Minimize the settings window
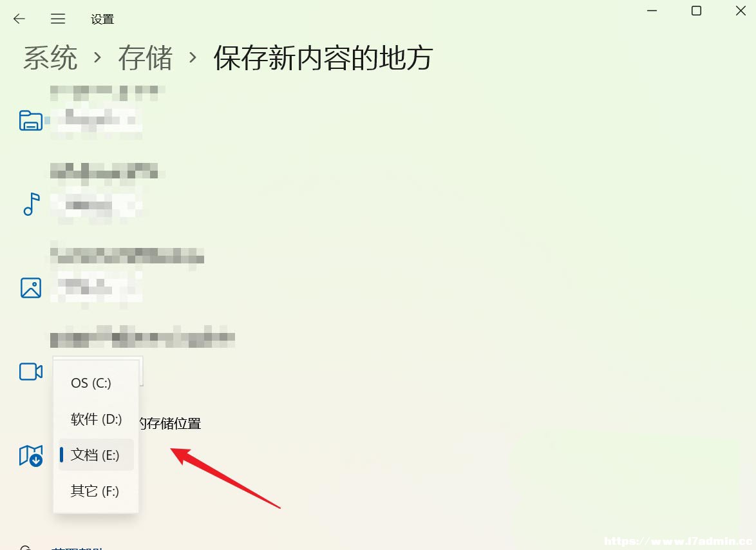The height and width of the screenshot is (550, 756). click(x=652, y=10)
